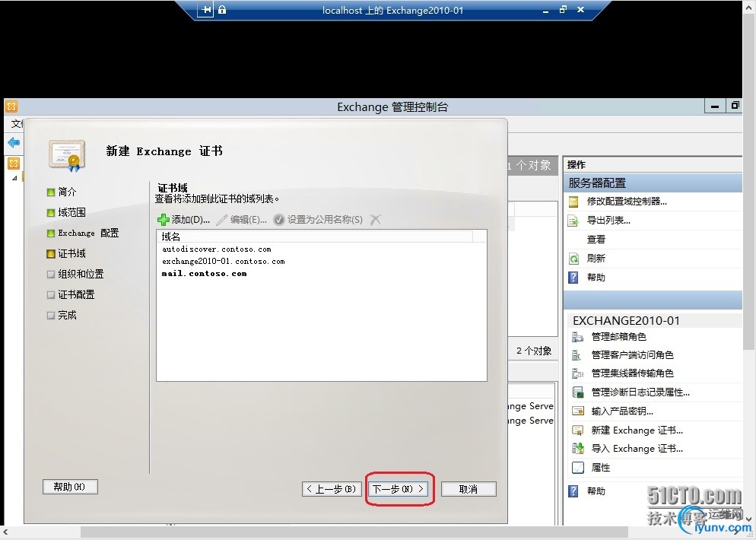Screen dimensions: 756x540
Task: Choose 设置为公用名称(S) in the toolbar
Action: 318,220
